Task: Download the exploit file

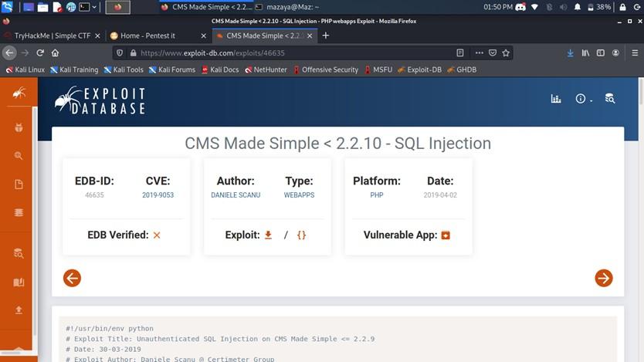Action: coord(269,235)
